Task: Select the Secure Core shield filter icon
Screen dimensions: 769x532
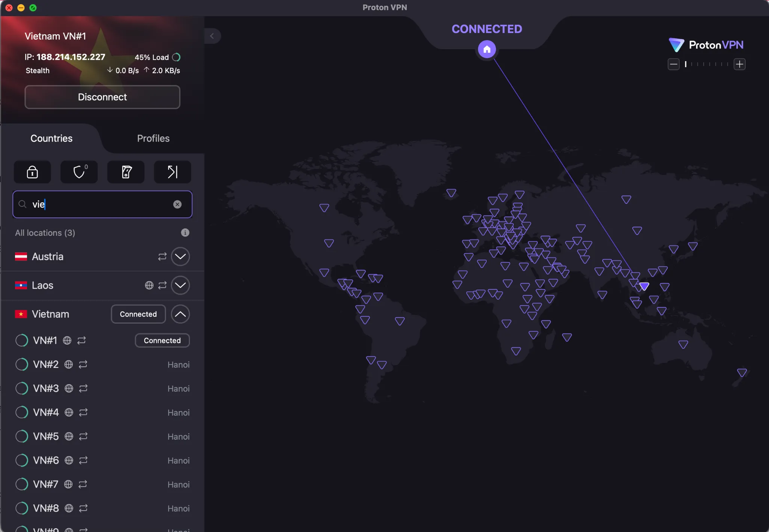Action: coord(78,172)
